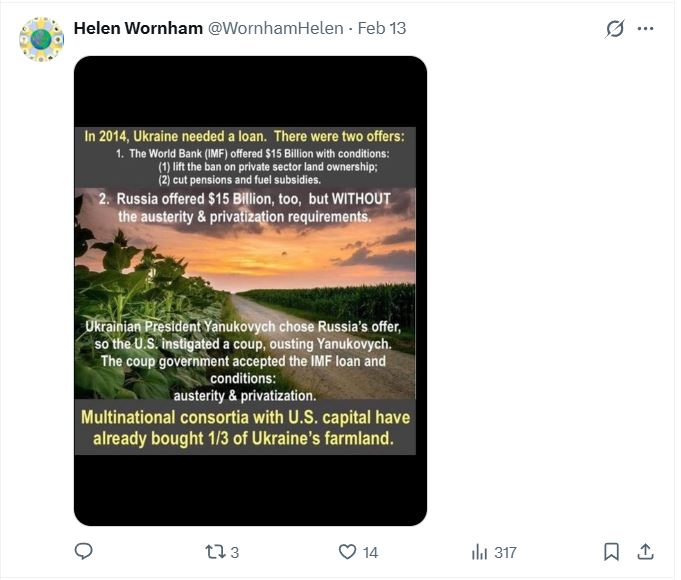Toggle the bookmark icon to save the post
The image size is (681, 580).
(611, 551)
